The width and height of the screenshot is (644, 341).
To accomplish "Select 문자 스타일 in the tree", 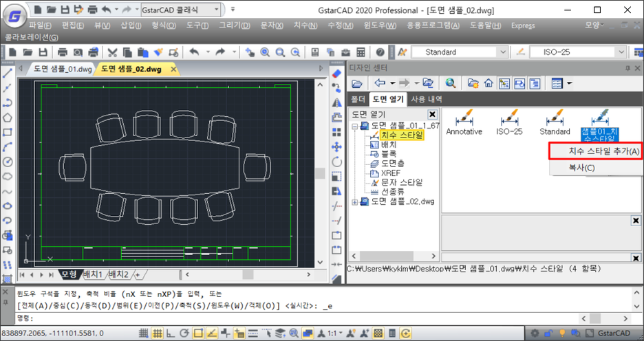I will (400, 182).
